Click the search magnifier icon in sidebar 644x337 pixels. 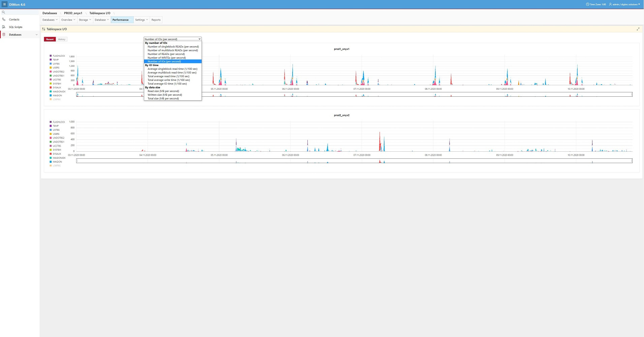coord(4,12)
